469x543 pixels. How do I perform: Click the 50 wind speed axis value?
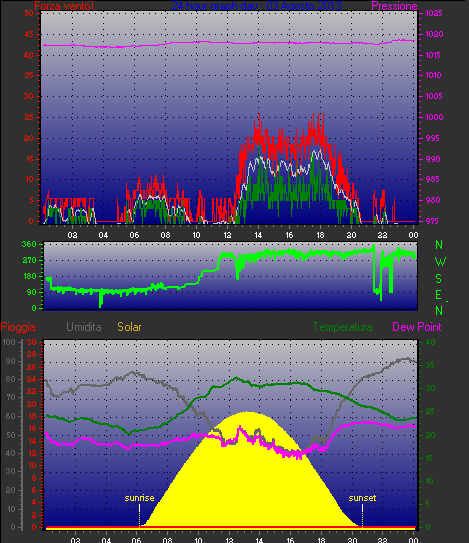coord(29,14)
